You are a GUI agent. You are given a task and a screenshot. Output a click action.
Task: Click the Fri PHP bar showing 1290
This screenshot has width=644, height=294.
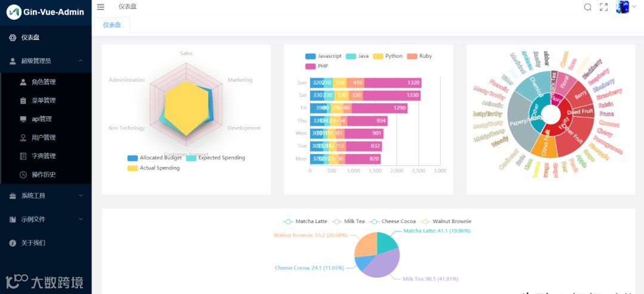[x=379, y=108]
